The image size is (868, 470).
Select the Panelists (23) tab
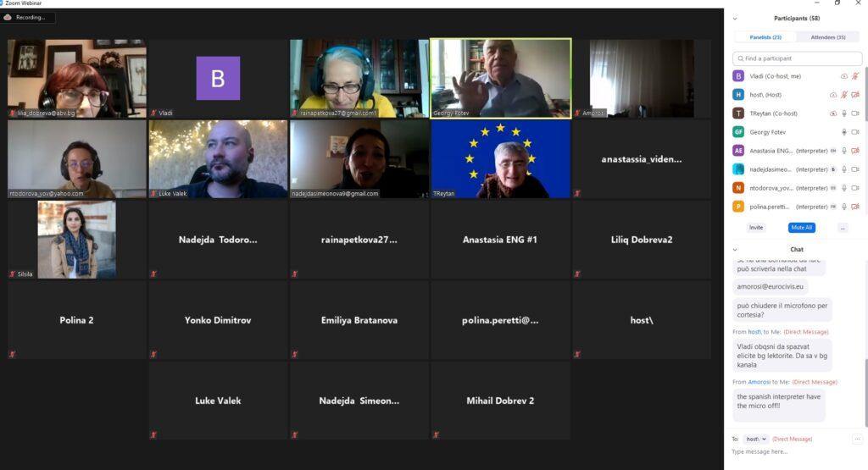[x=765, y=37]
